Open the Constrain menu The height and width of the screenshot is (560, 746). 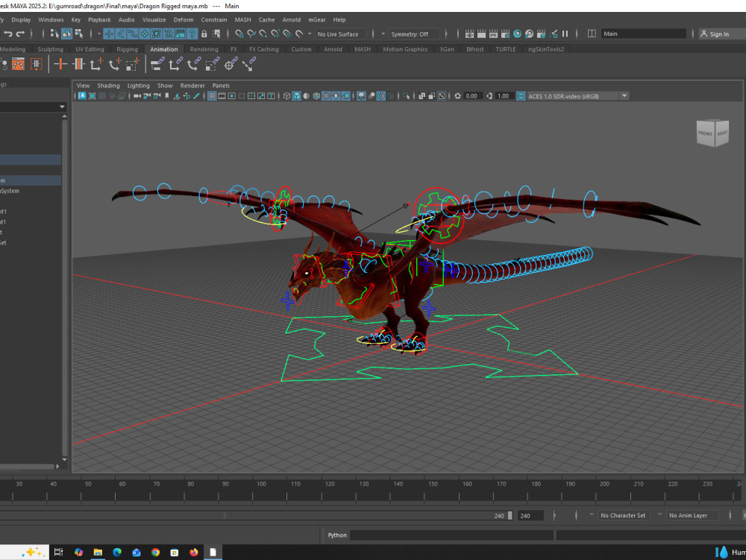coord(213,19)
